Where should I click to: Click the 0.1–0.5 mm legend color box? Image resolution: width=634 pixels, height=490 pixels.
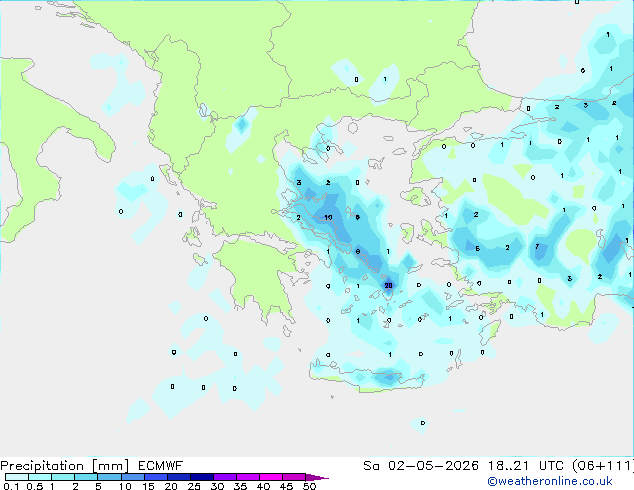[17, 477]
